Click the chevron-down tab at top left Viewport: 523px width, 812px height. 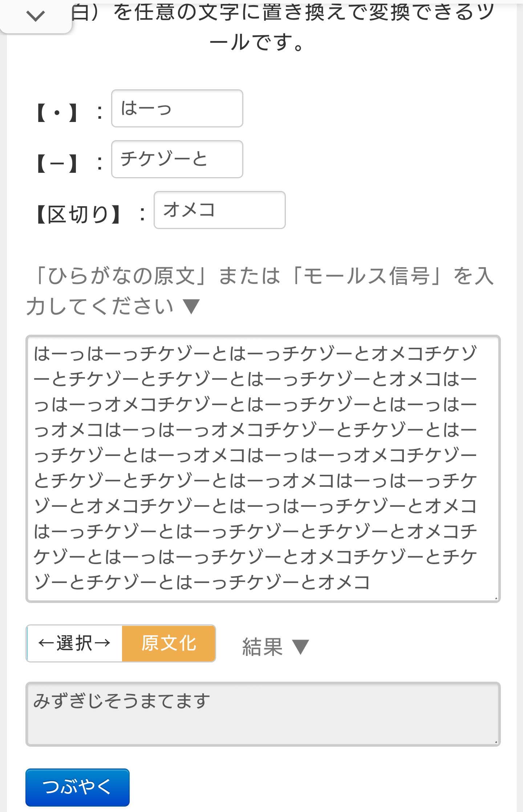pyautogui.click(x=36, y=16)
